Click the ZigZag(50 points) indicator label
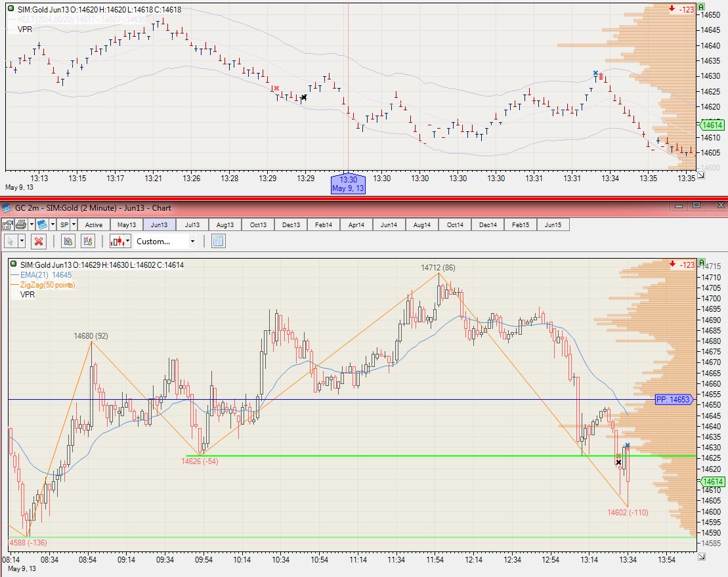Image resolution: width=728 pixels, height=577 pixels. (x=47, y=284)
